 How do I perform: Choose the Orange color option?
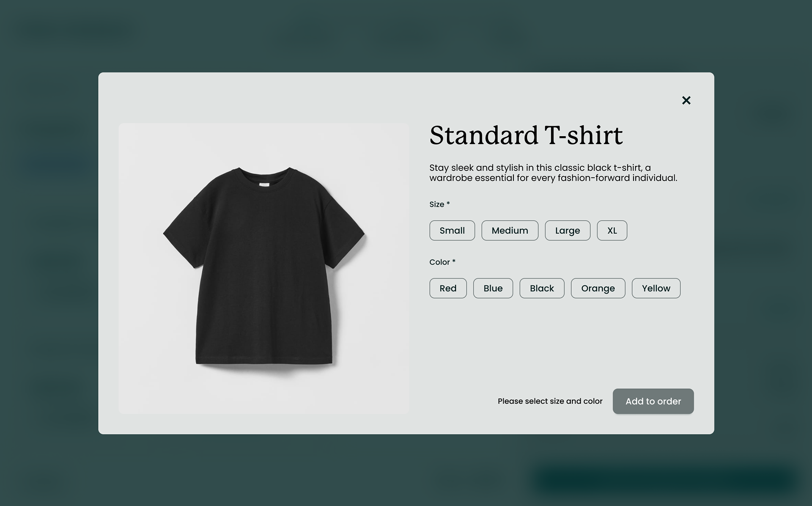click(598, 288)
